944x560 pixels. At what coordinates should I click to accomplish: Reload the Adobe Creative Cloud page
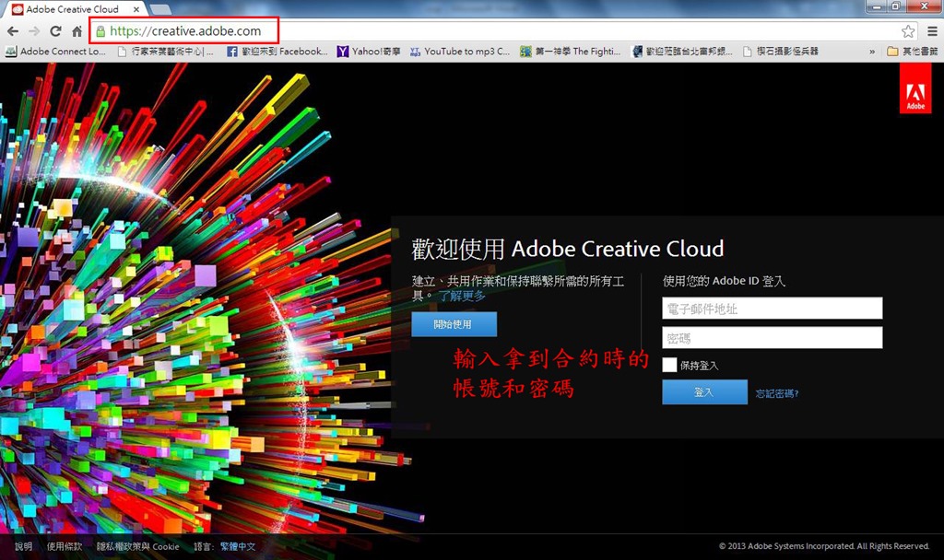[x=55, y=31]
